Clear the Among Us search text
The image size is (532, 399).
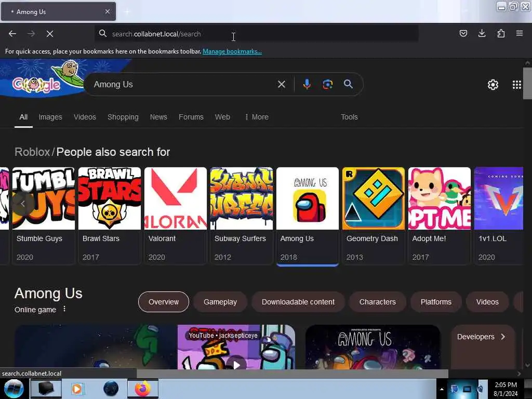click(281, 84)
